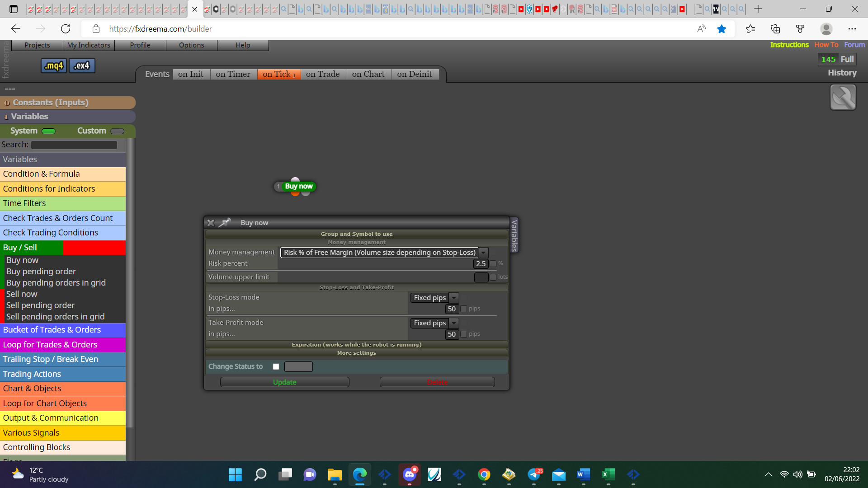Open the tools wrench icon
This screenshot has width=868, height=488.
coord(843,97)
